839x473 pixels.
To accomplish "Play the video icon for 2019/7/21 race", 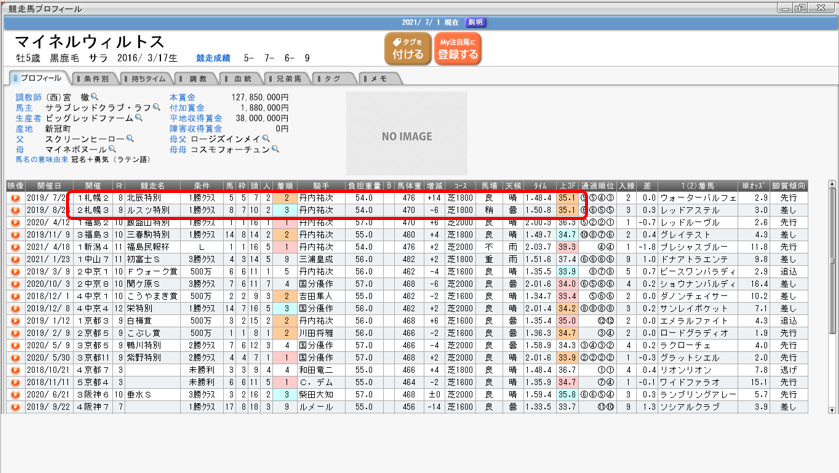I will click(15, 198).
